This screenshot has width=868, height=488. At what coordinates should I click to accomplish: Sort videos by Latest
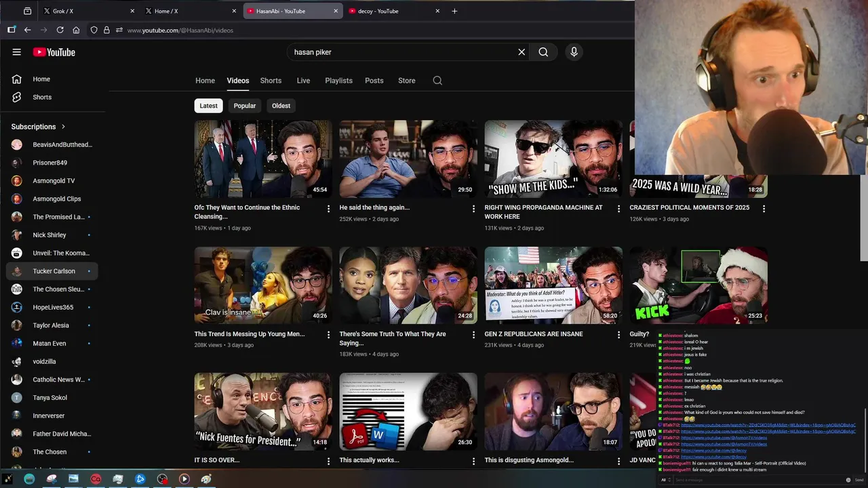point(209,106)
